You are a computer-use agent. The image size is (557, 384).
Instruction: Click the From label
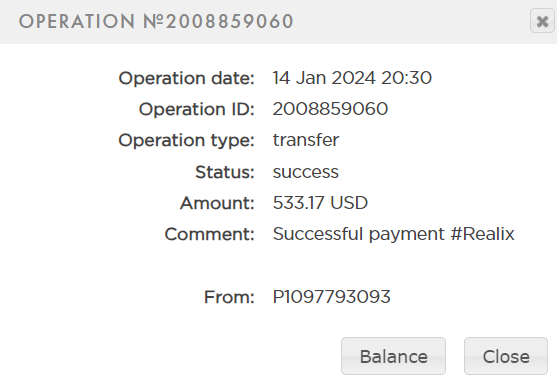(229, 297)
